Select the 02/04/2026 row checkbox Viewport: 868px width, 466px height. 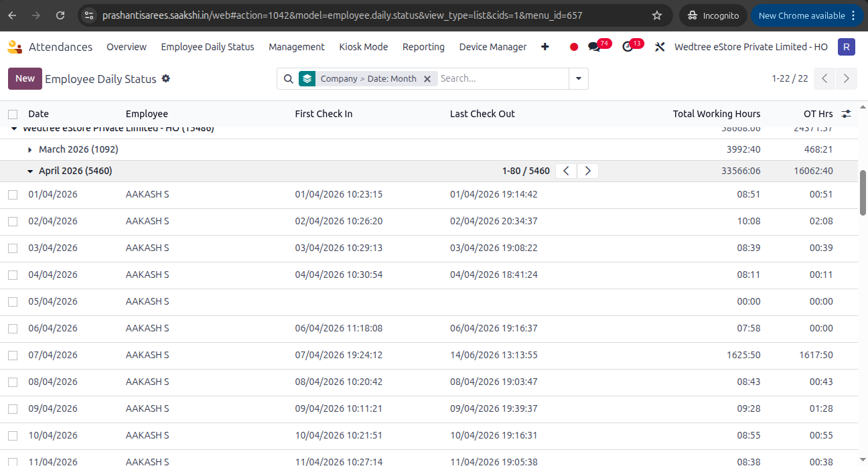coord(13,222)
